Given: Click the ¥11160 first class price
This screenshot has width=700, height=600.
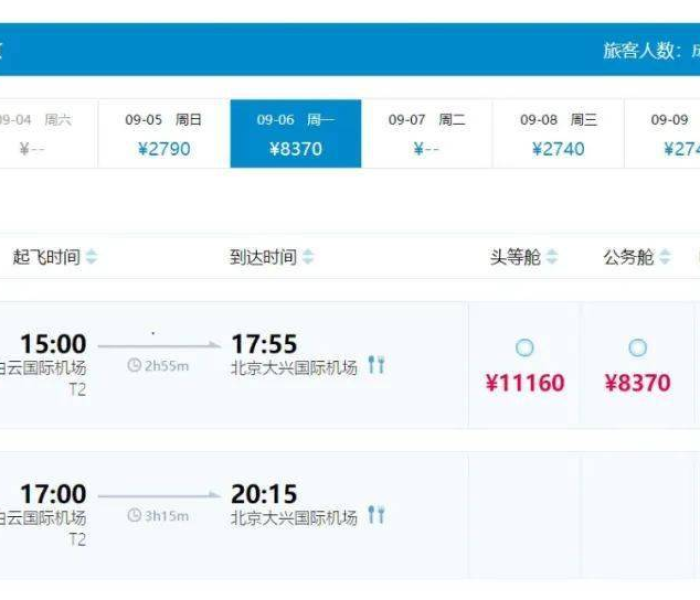Looking at the screenshot, I should click(x=525, y=383).
